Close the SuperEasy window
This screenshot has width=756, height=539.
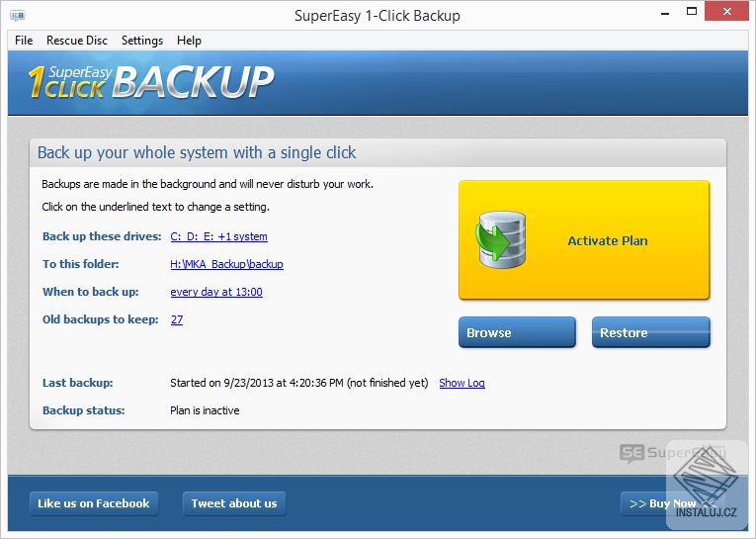(x=727, y=12)
